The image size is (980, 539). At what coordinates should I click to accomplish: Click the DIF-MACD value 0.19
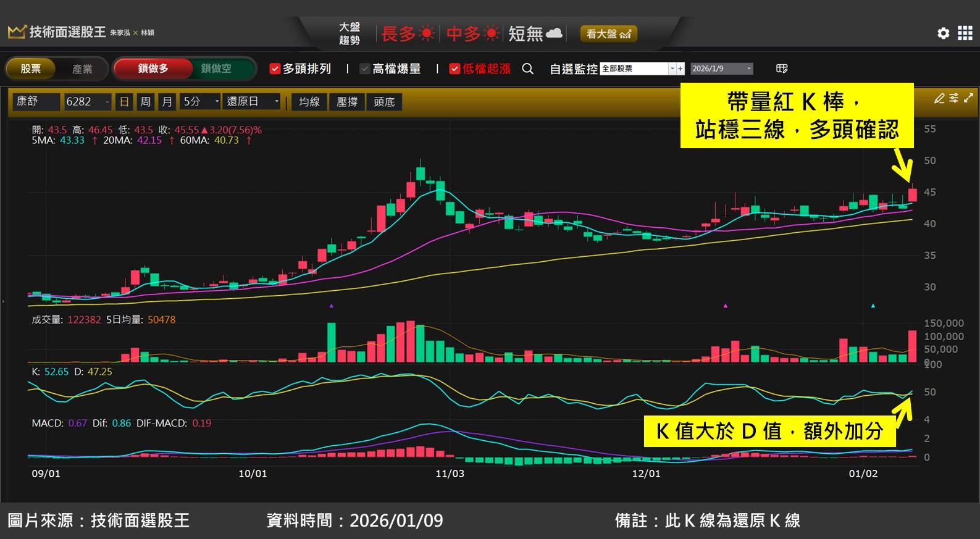click(201, 424)
